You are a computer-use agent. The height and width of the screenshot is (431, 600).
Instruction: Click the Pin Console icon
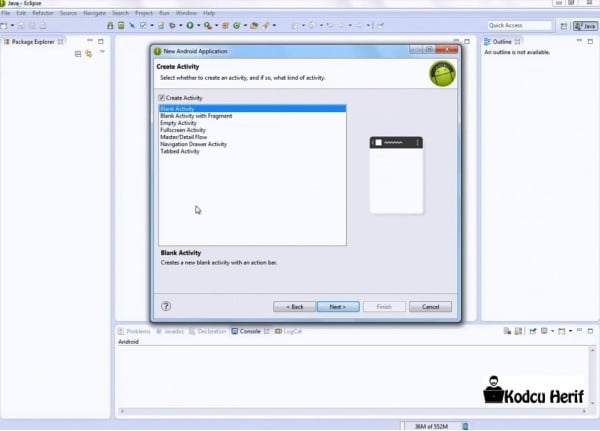532,331
